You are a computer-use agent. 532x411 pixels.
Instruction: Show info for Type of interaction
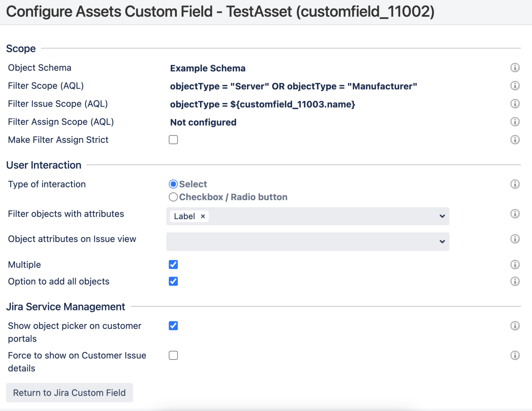pyautogui.click(x=515, y=184)
